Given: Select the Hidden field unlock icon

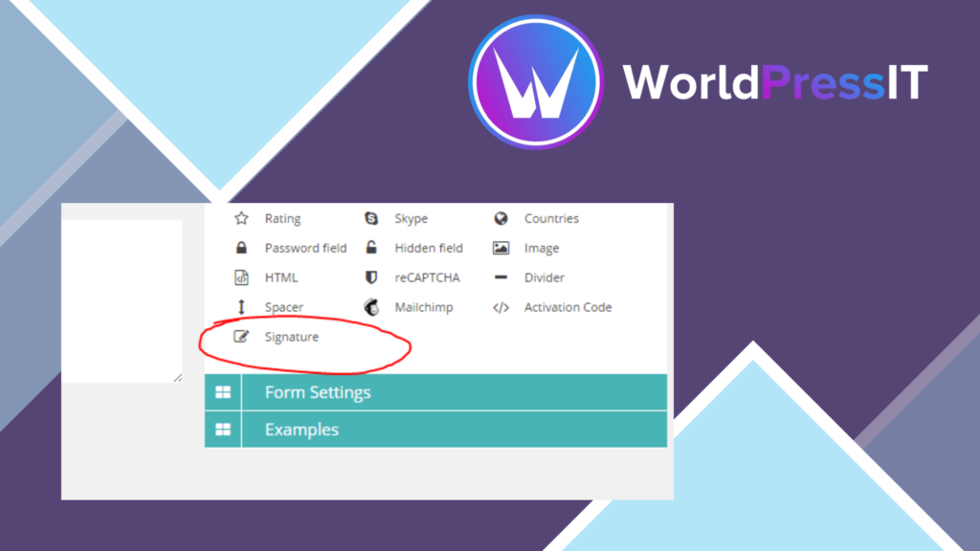Looking at the screenshot, I should (x=371, y=248).
